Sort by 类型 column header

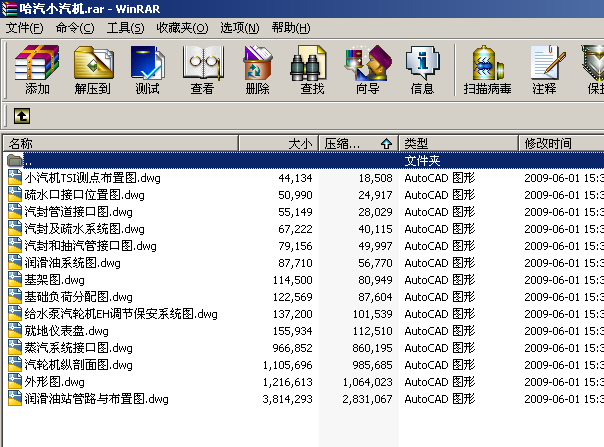pyautogui.click(x=458, y=143)
